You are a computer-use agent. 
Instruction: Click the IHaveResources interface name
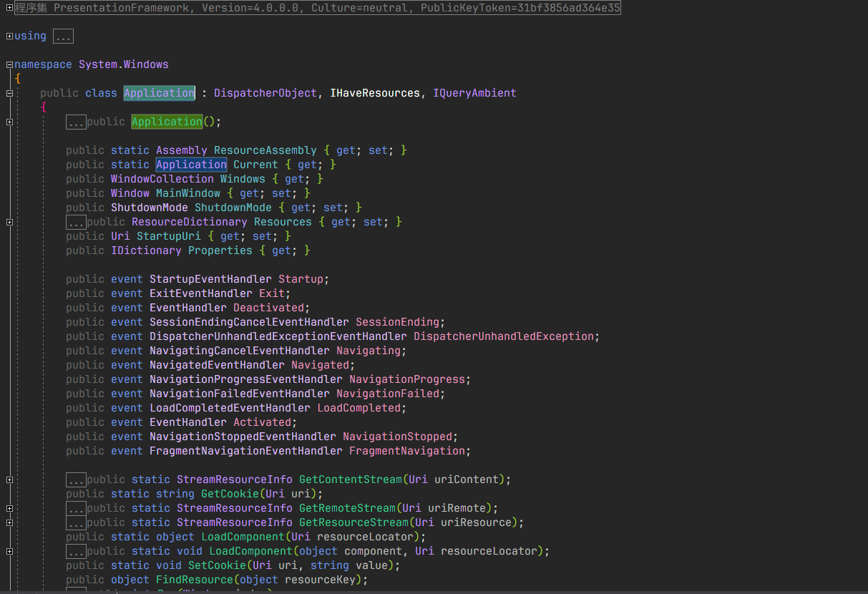(375, 93)
